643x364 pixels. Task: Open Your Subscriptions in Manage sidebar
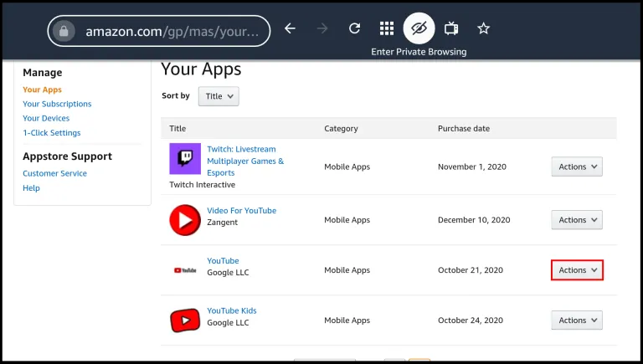[57, 104]
